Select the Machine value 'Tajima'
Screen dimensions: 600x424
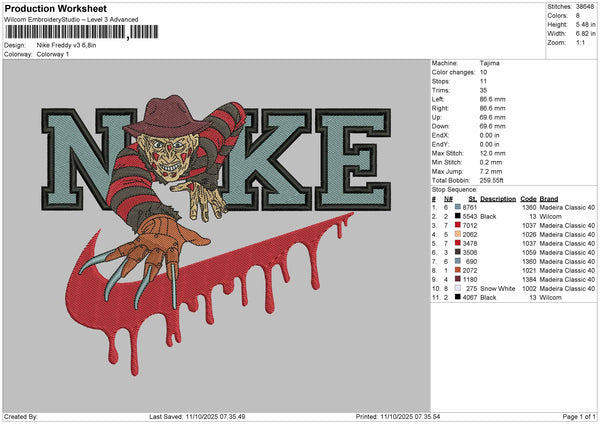pyautogui.click(x=489, y=63)
